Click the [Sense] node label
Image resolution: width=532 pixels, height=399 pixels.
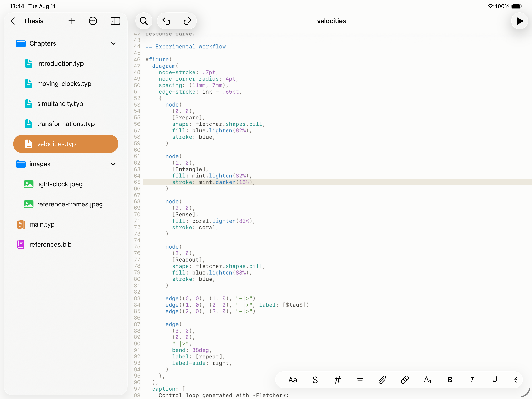(185, 215)
